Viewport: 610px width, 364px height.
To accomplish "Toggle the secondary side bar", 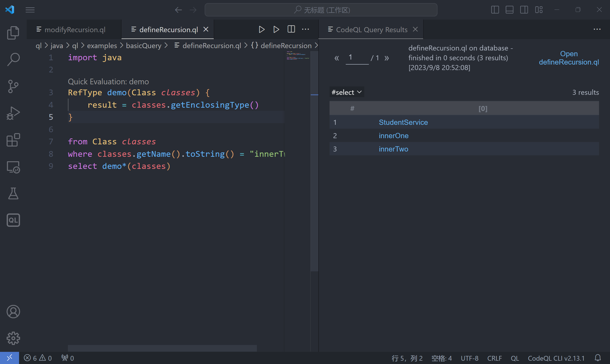I will [524, 10].
